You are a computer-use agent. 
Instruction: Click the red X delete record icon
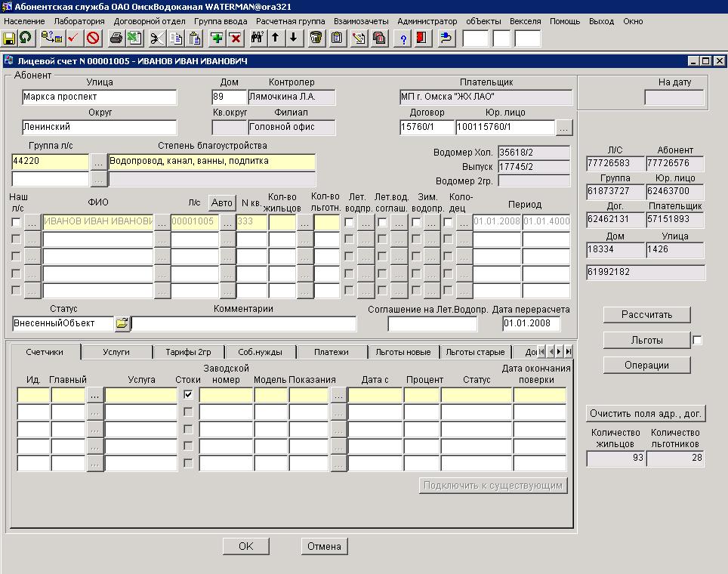coord(235,38)
